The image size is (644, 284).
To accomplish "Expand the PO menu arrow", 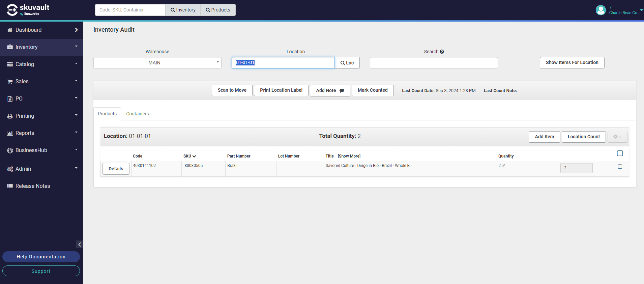I will (x=76, y=98).
